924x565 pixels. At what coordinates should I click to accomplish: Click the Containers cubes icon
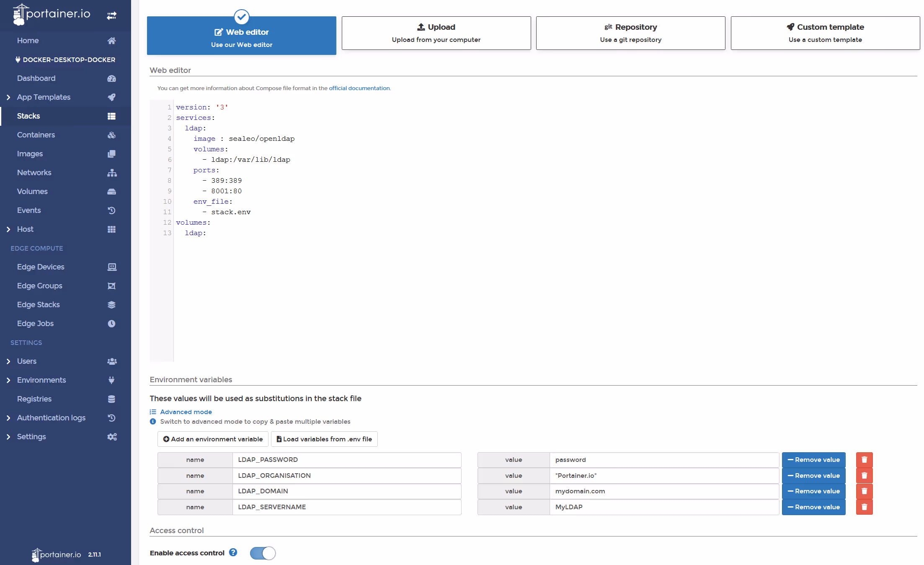tap(111, 135)
